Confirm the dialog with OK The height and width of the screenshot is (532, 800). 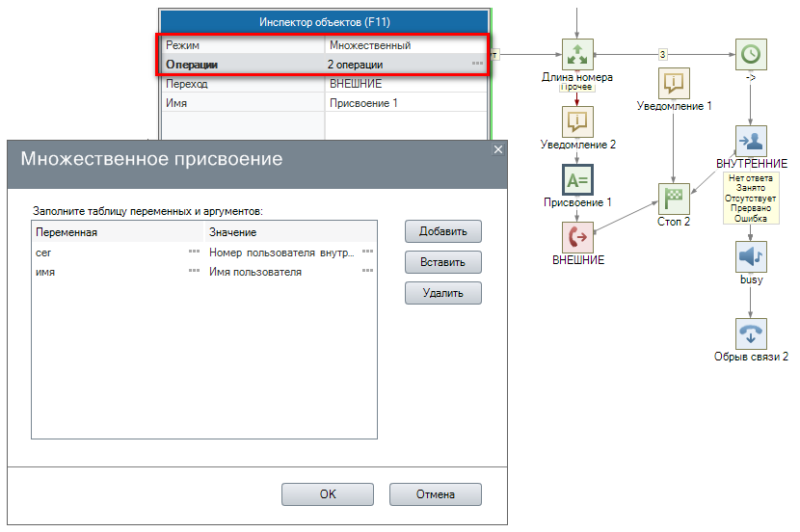coord(327,494)
